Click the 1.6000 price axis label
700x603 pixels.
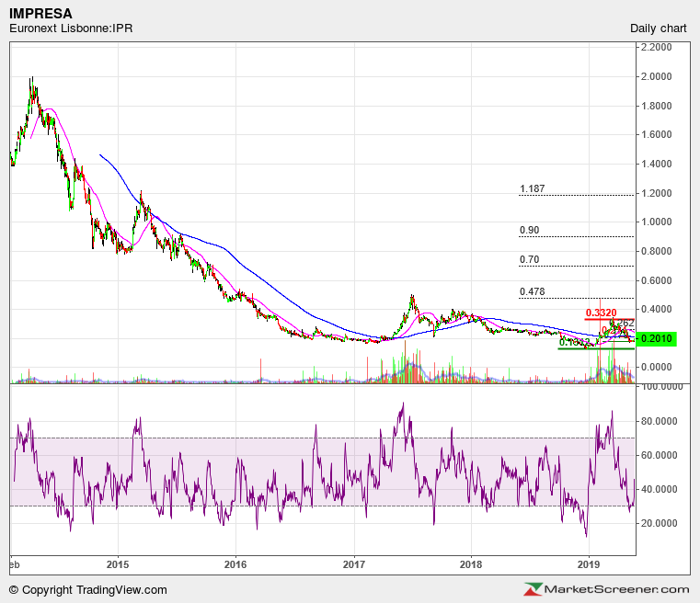tap(656, 135)
